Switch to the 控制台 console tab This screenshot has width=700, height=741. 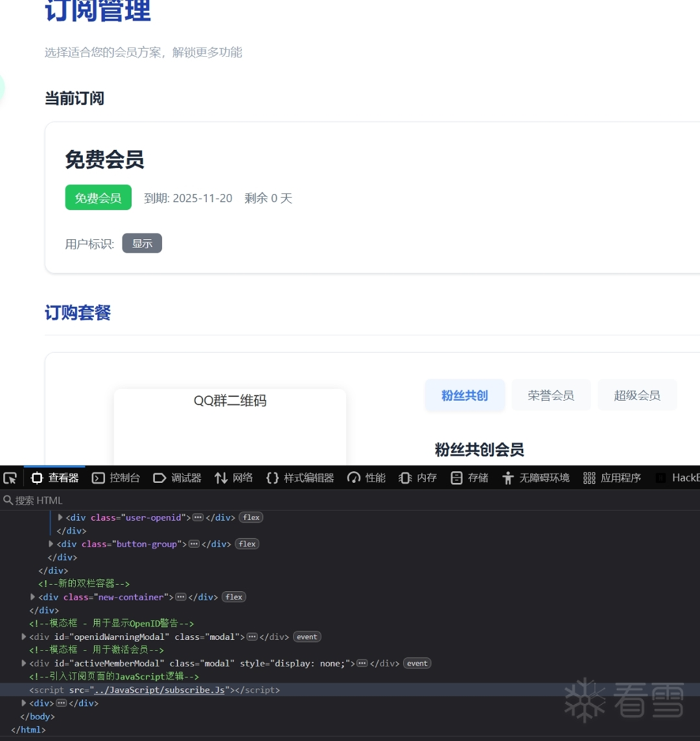[116, 478]
